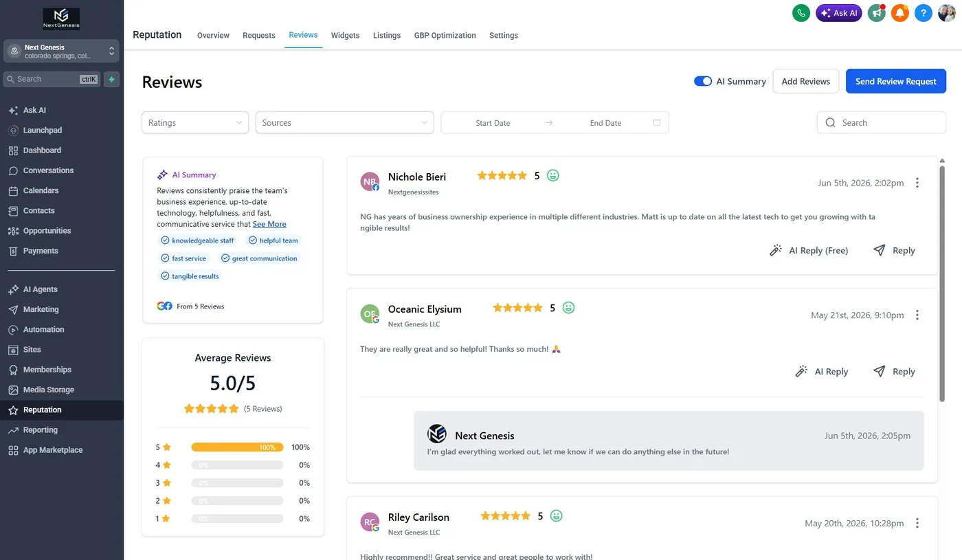Select the Reviews tab
The height and width of the screenshot is (560, 962).
pyautogui.click(x=303, y=35)
